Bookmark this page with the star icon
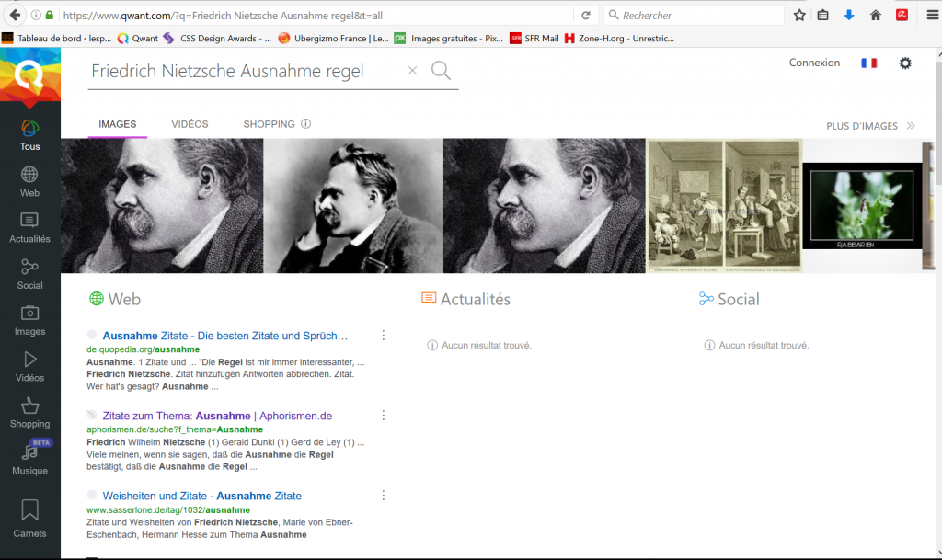This screenshot has height=560, width=942. [x=799, y=15]
